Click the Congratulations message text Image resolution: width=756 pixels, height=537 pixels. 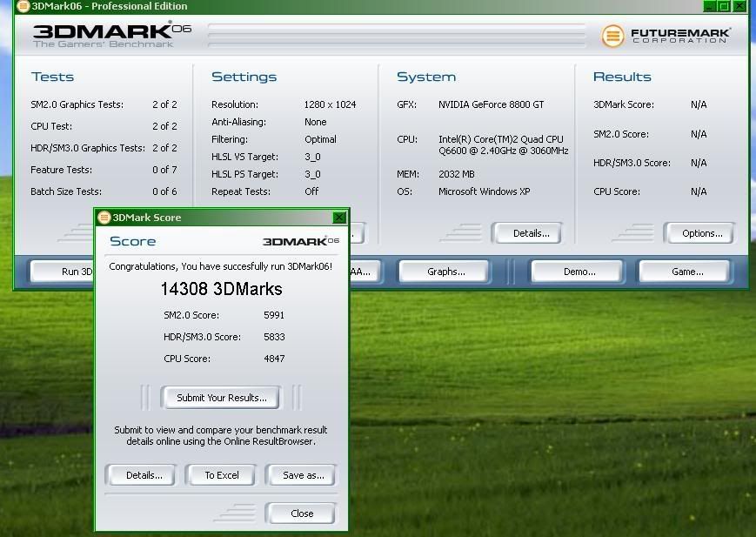(x=220, y=266)
